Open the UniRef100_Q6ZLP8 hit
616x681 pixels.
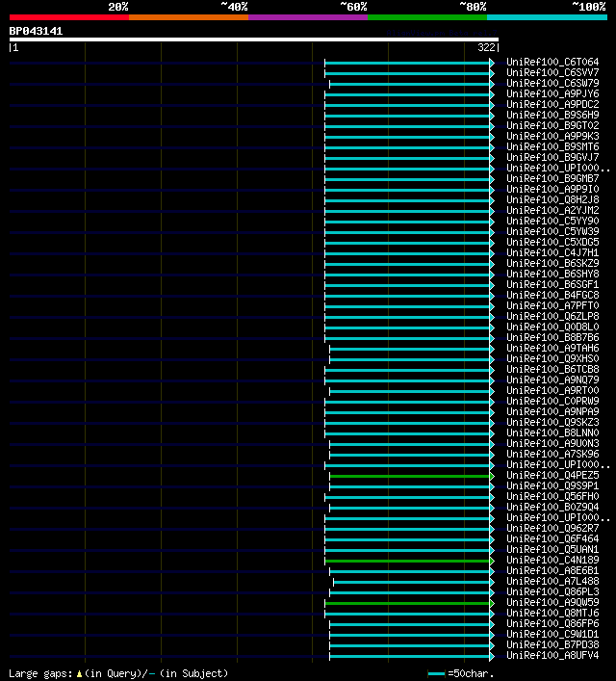point(552,317)
